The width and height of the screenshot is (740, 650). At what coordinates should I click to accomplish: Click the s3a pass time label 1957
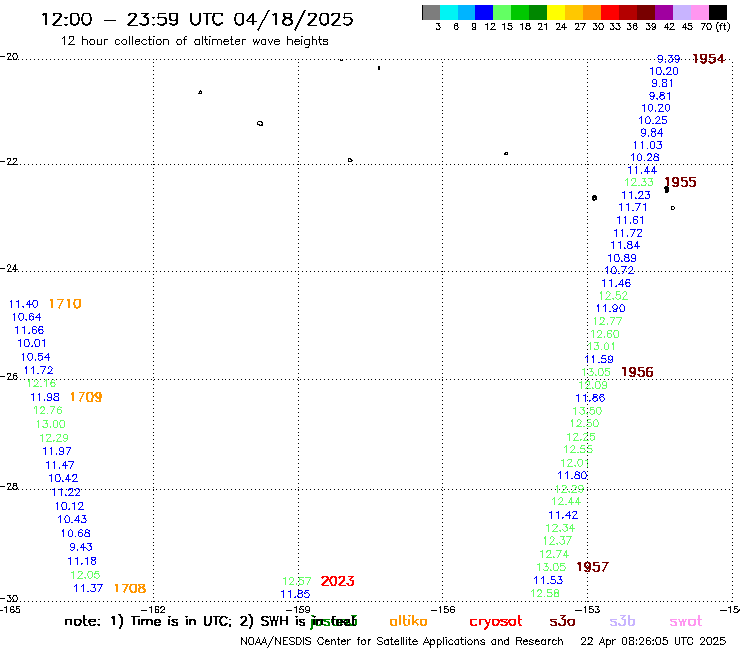pos(593,567)
